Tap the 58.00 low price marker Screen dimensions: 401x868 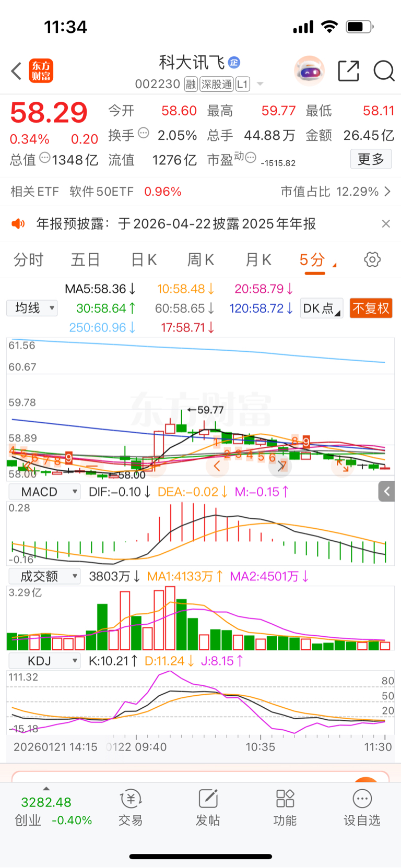pyautogui.click(x=127, y=475)
